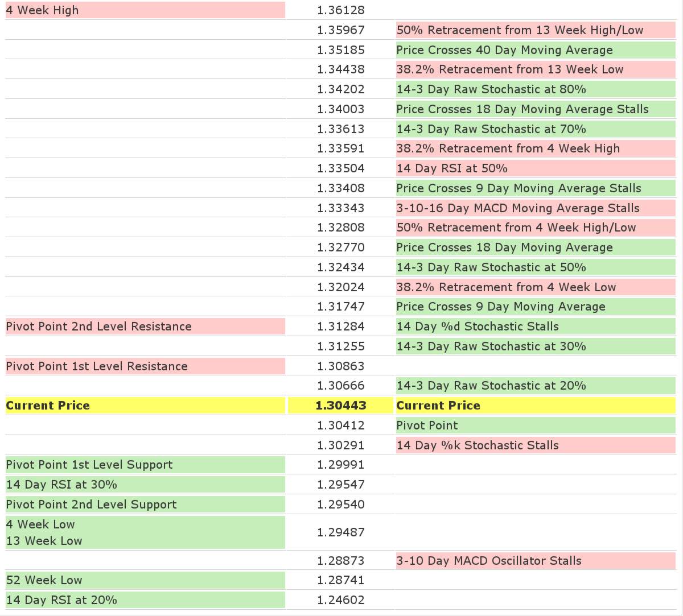Select the value 1.33504
The width and height of the screenshot is (683, 616).
[x=341, y=168]
